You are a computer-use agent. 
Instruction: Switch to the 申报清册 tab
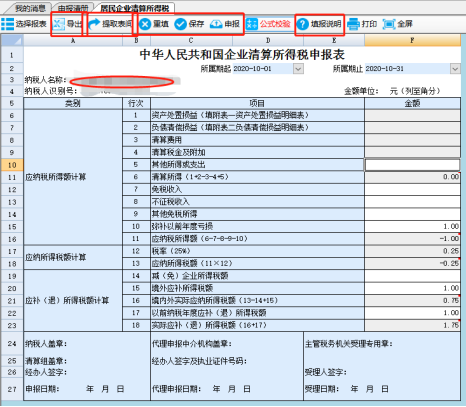pos(73,8)
